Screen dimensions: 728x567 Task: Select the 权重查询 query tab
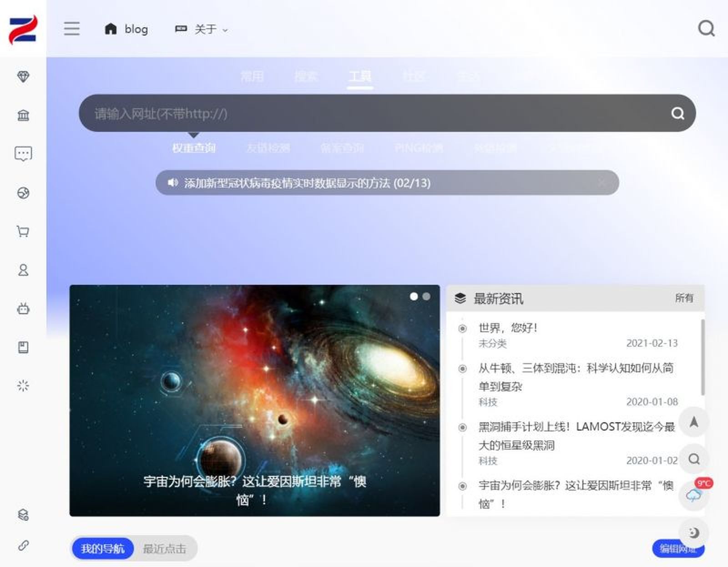[194, 148]
